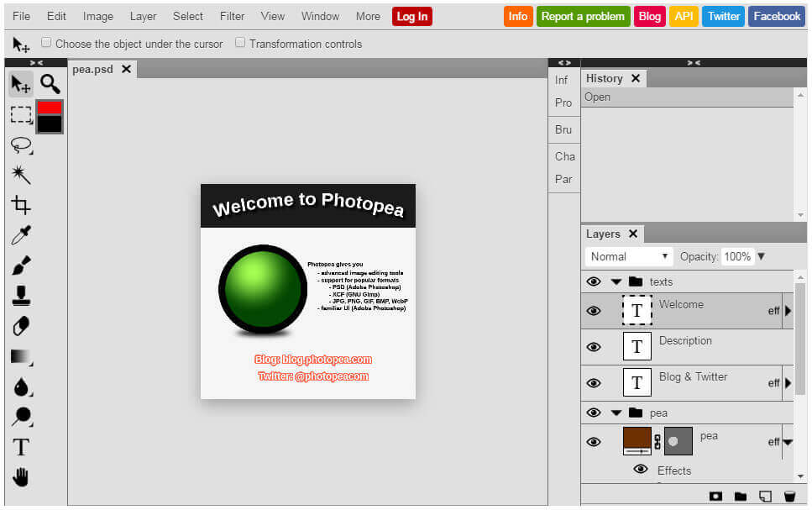Open the Image menu

(98, 16)
